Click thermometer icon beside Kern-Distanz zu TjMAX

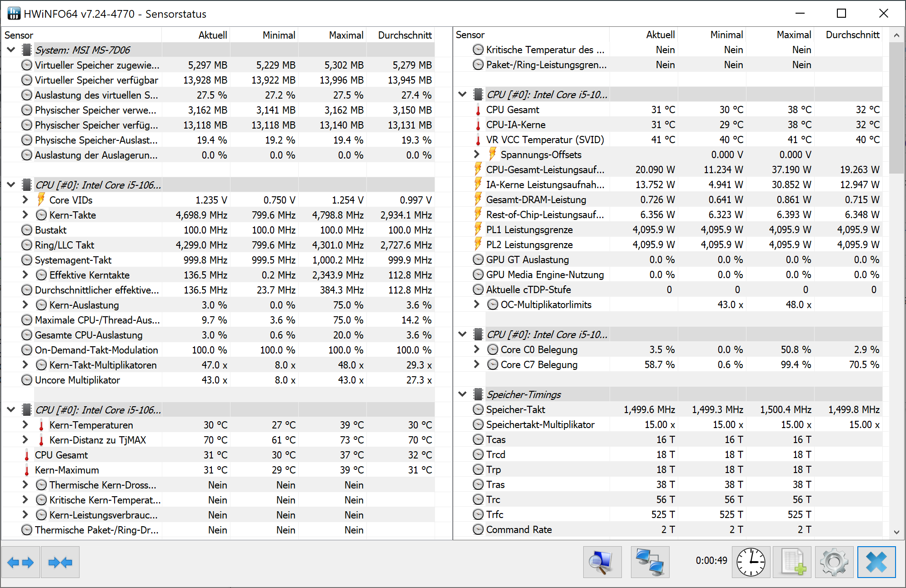[x=41, y=440]
